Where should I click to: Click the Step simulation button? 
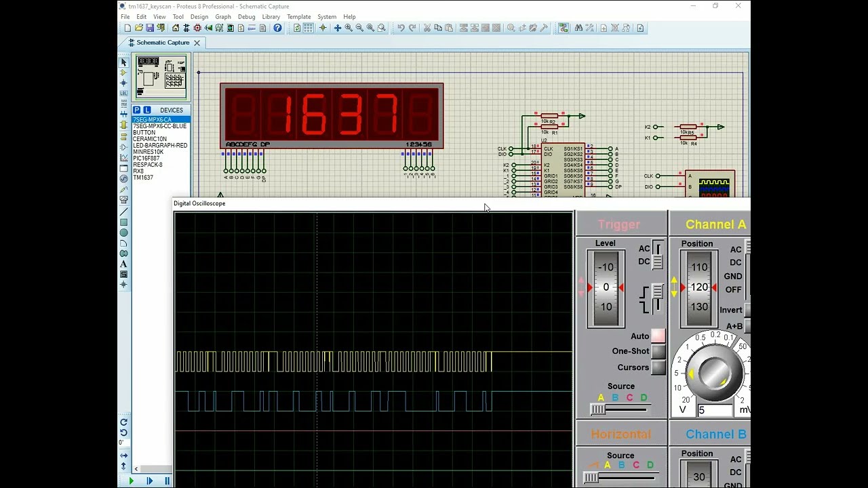149,481
